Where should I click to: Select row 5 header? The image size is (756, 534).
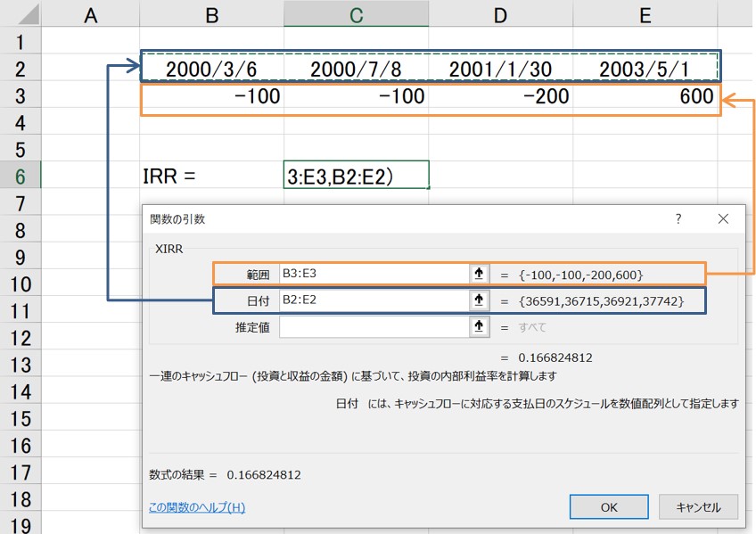[21, 150]
